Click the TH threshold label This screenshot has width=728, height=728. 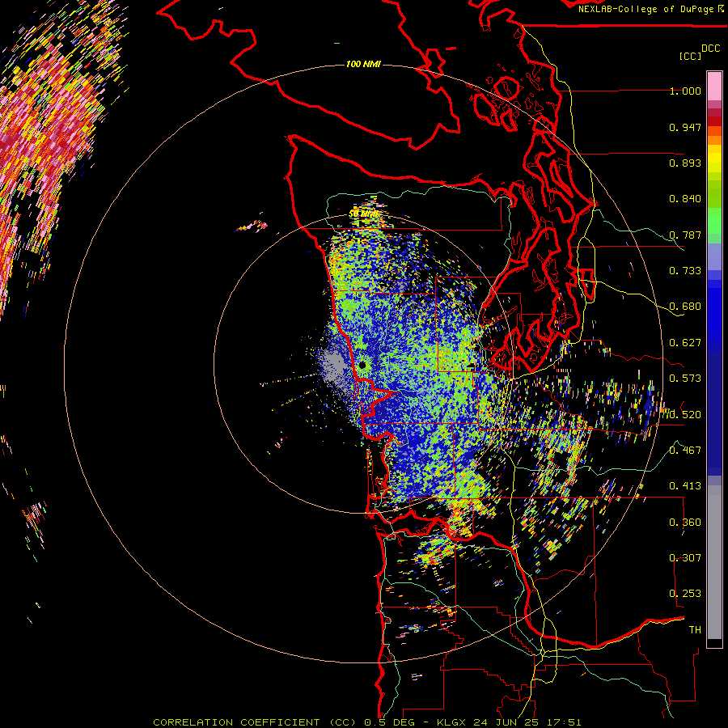pyautogui.click(x=695, y=630)
